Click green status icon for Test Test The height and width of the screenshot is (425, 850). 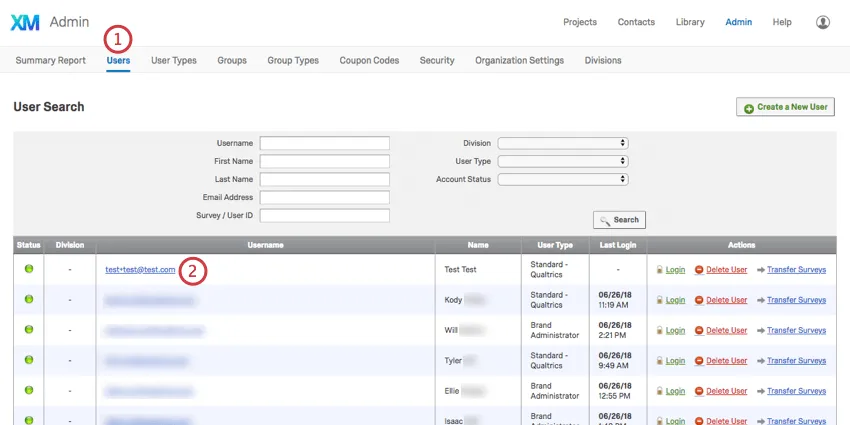28,269
